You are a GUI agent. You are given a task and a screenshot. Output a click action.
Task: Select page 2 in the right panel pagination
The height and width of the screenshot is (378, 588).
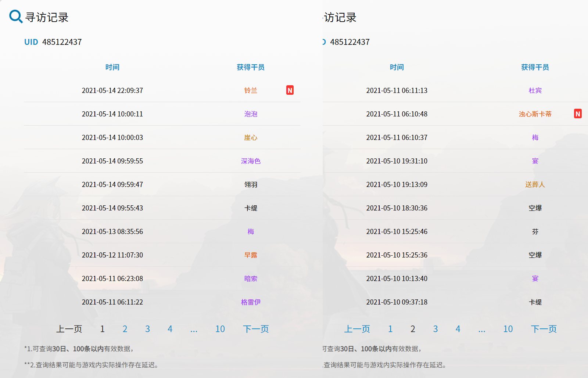pos(413,329)
